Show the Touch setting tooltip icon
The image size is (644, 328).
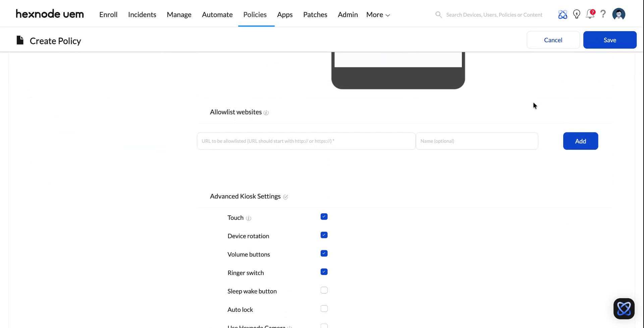[249, 218]
